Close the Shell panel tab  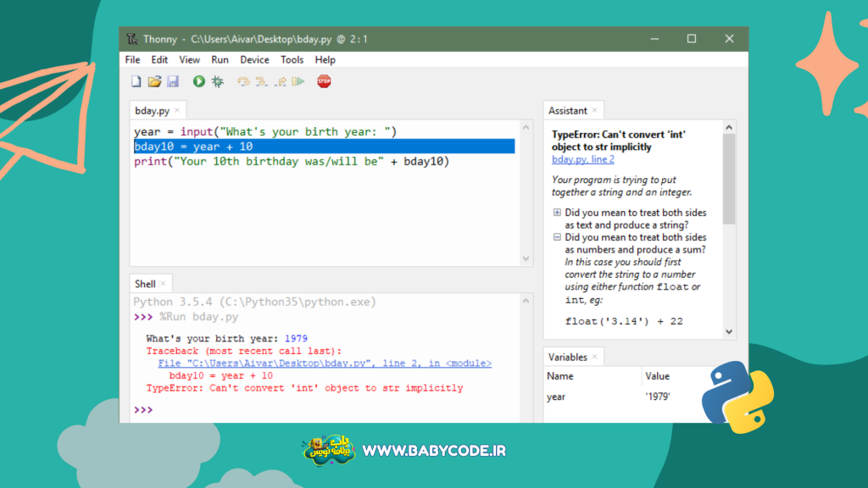pos(164,283)
